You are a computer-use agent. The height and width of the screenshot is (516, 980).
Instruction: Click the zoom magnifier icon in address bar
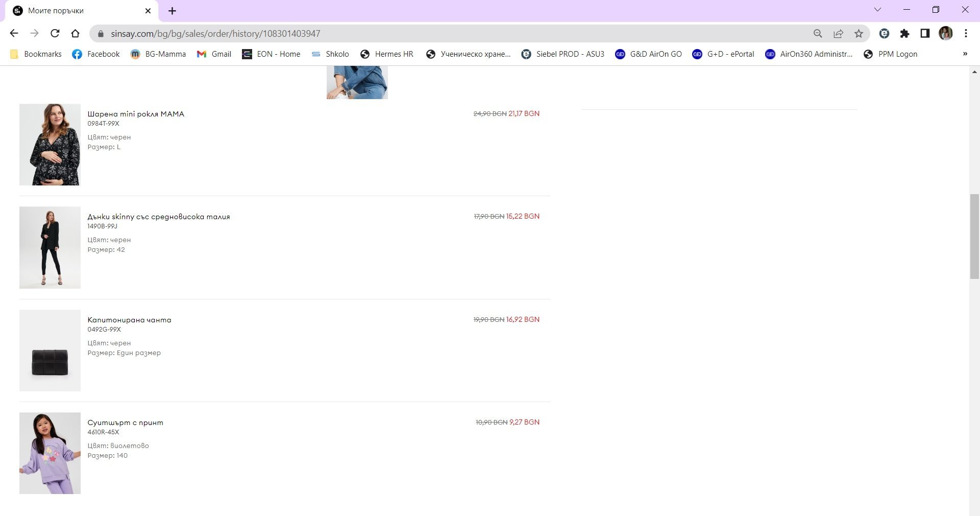pos(818,33)
